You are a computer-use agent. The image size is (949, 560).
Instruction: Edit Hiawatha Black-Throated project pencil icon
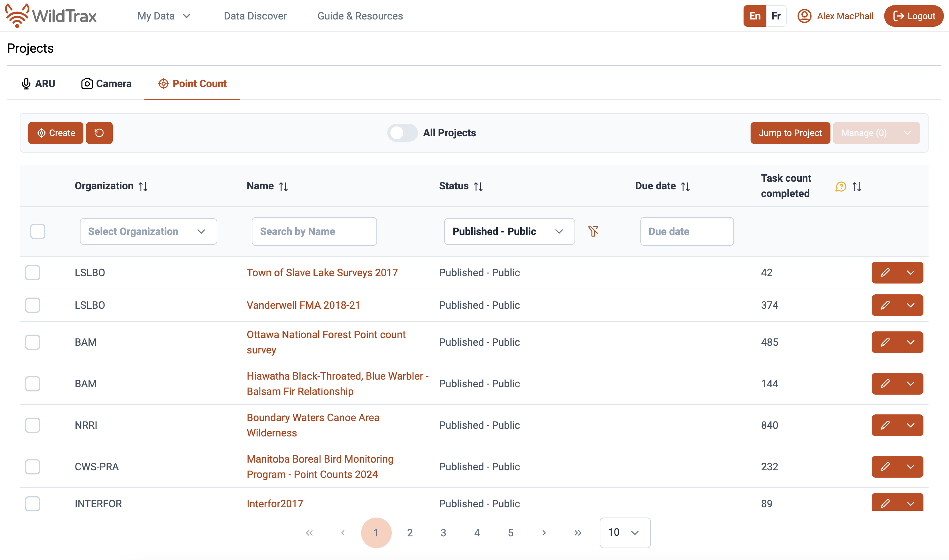coord(885,384)
